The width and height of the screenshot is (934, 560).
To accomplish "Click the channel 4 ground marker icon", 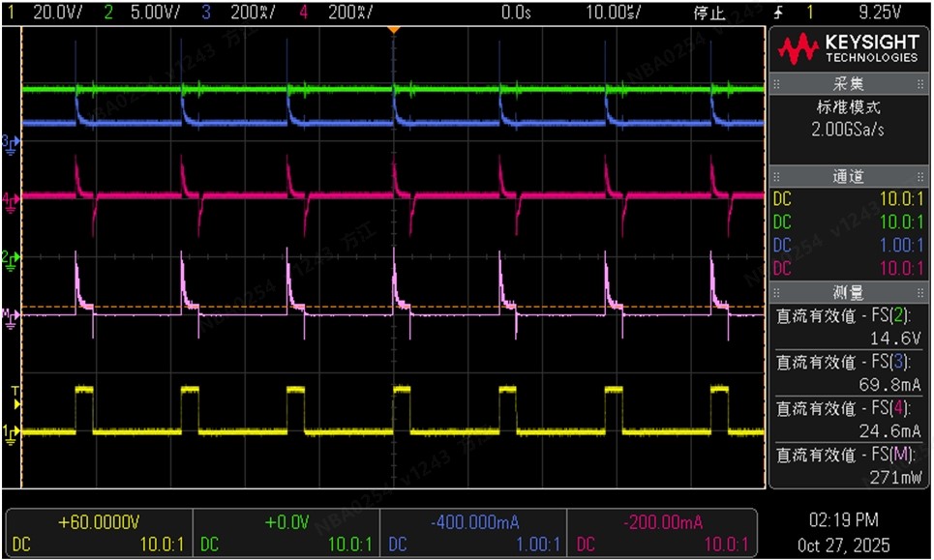I will [11, 200].
